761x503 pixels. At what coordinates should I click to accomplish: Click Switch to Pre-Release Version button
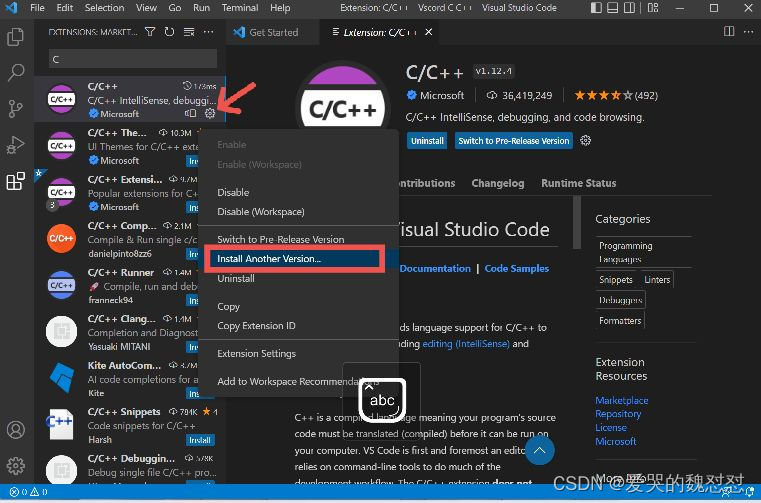[513, 141]
